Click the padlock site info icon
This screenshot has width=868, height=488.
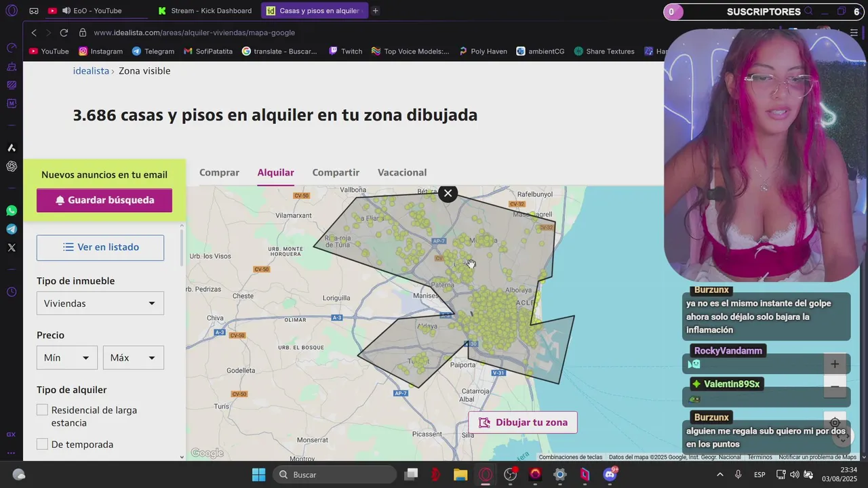(x=83, y=33)
